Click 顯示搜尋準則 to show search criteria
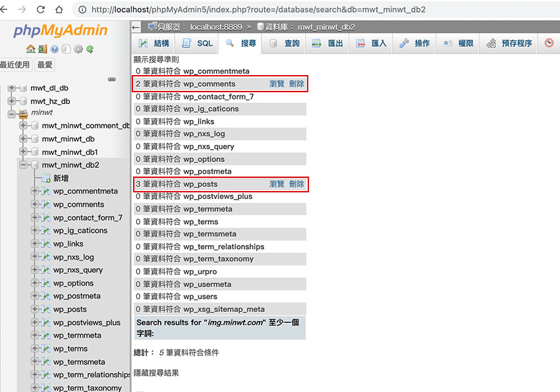 (x=156, y=59)
